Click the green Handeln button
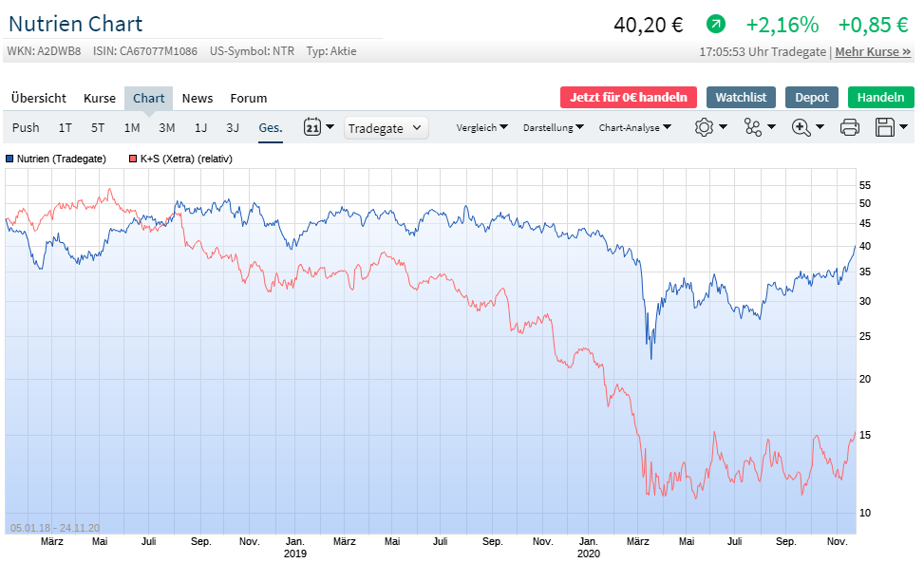Viewport: 924px width, 563px height. coord(880,97)
